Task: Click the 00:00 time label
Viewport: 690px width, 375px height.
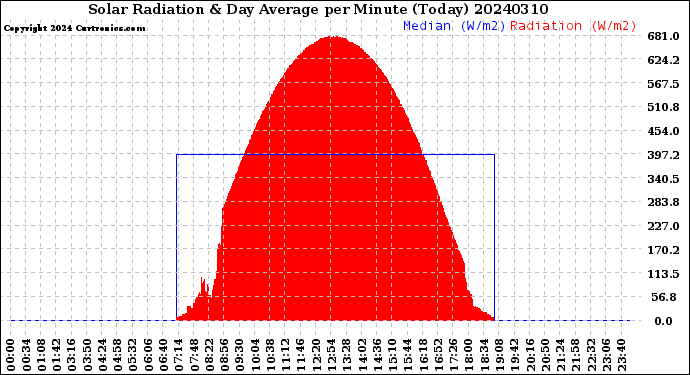Action: pos(11,355)
